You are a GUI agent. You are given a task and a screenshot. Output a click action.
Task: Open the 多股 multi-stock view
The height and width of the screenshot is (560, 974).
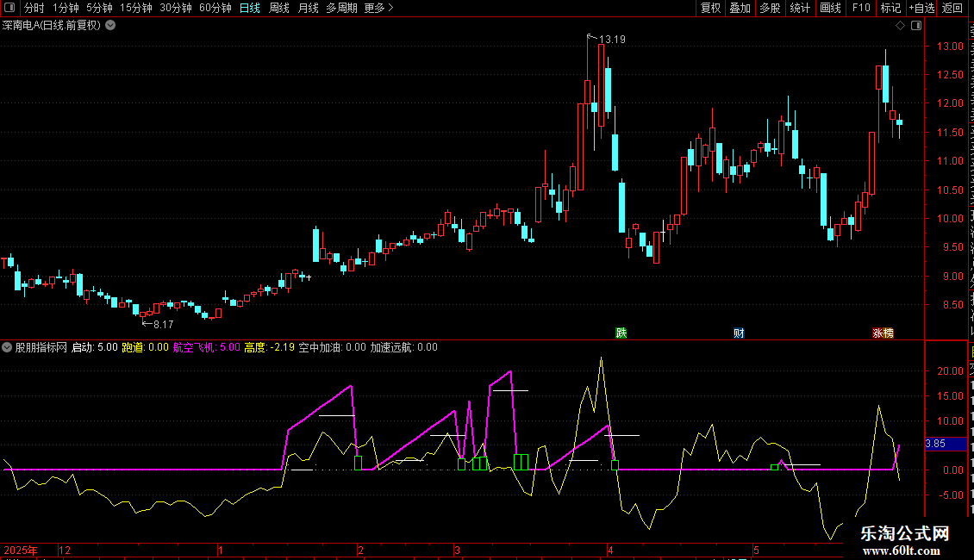771,8
